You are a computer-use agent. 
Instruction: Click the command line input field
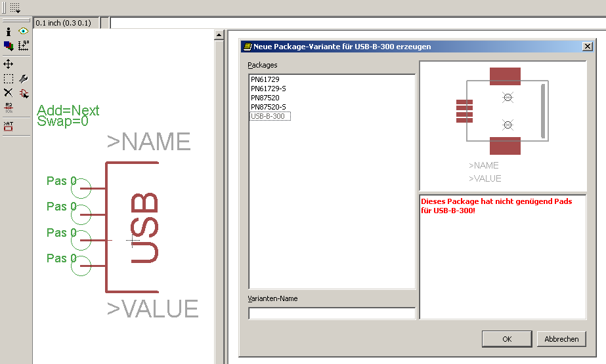coord(358,23)
